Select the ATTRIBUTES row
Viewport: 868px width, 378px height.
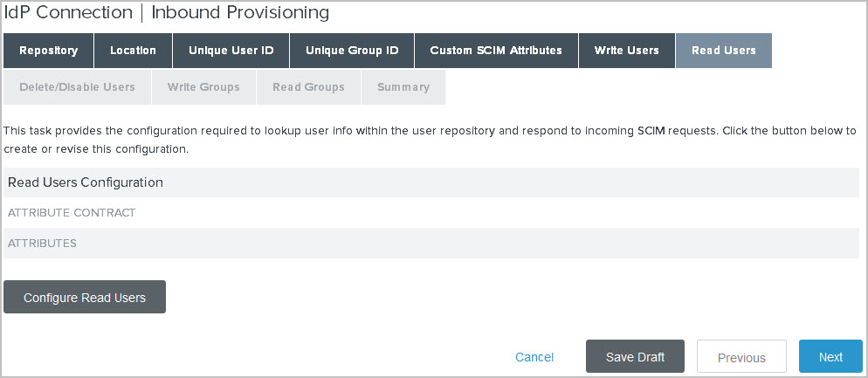tap(42, 244)
